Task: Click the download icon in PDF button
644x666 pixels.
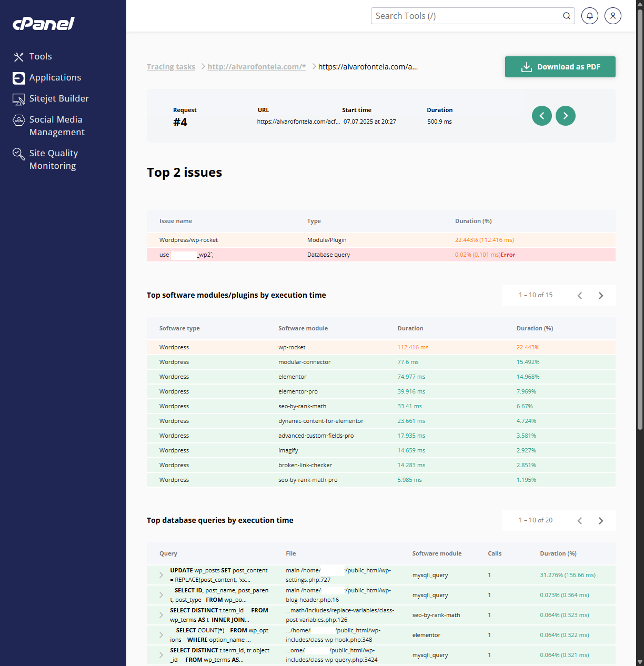Action: tap(527, 67)
